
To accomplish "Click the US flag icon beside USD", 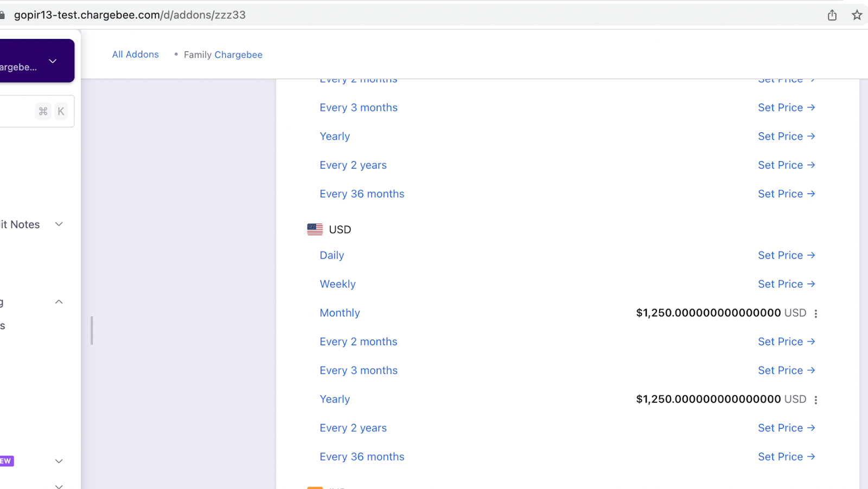I will pos(315,229).
